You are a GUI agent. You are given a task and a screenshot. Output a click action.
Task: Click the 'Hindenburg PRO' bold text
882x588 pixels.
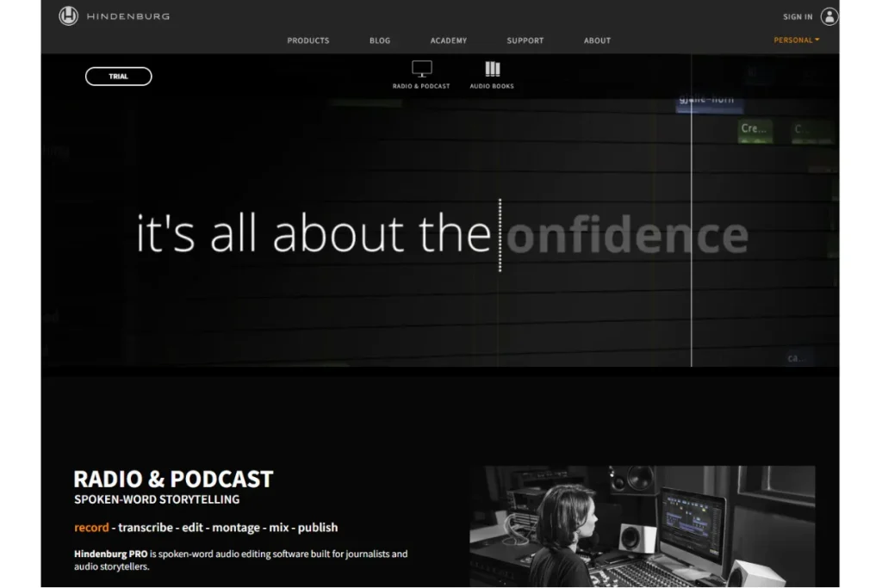(111, 554)
